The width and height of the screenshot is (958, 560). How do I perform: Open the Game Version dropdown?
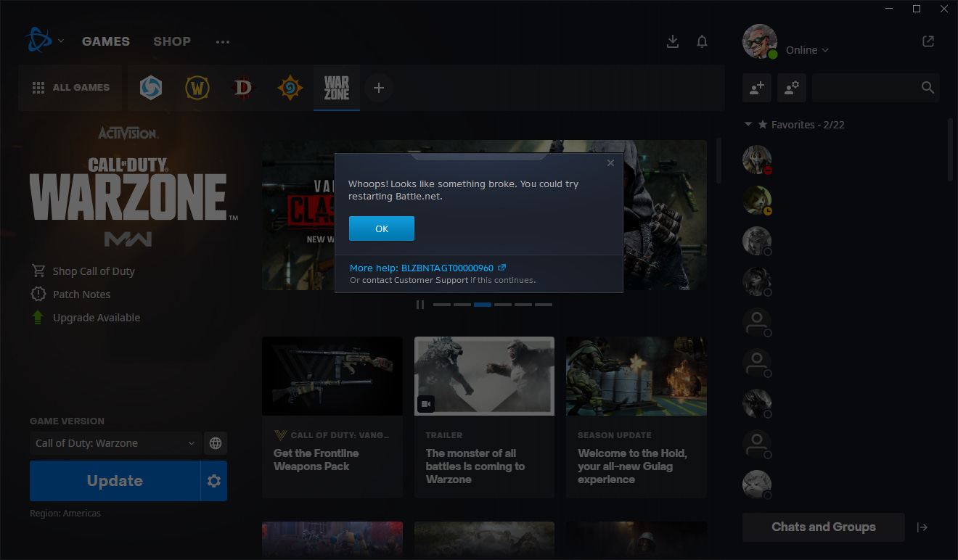(x=115, y=443)
